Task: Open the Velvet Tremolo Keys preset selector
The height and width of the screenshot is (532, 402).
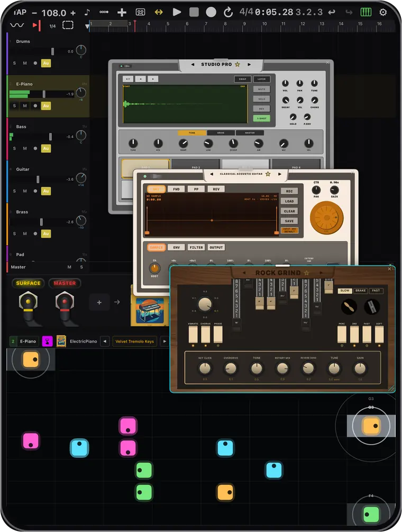Action: (134, 341)
